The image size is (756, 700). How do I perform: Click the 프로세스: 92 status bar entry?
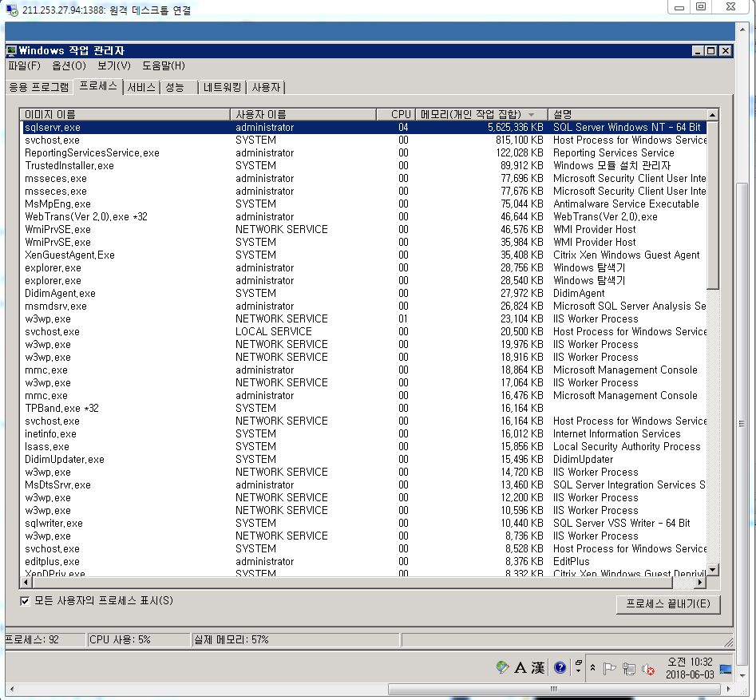point(45,640)
